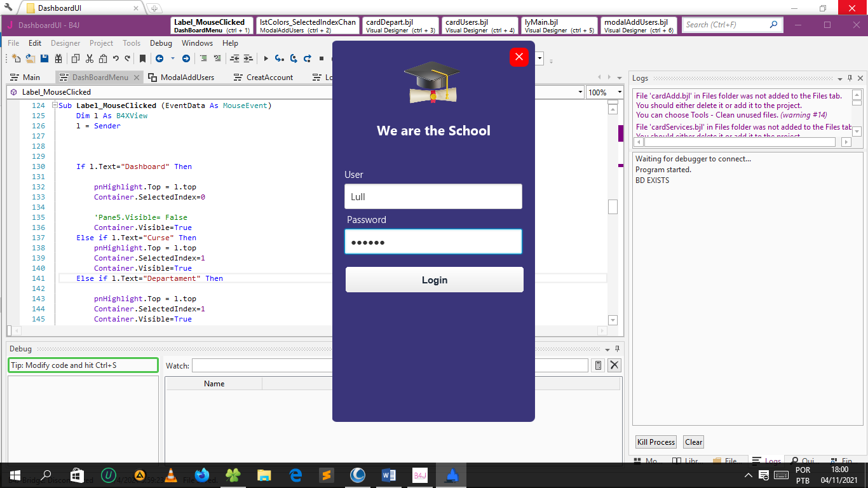Screen dimensions: 868x488
Task: Click the Undo arrow icon
Action: tap(116, 58)
